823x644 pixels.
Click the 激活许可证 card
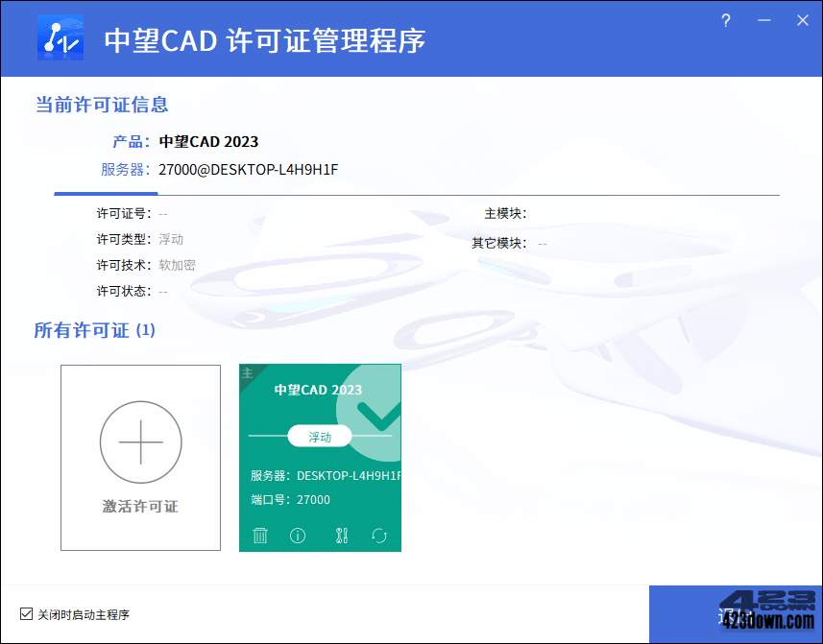(x=140, y=458)
